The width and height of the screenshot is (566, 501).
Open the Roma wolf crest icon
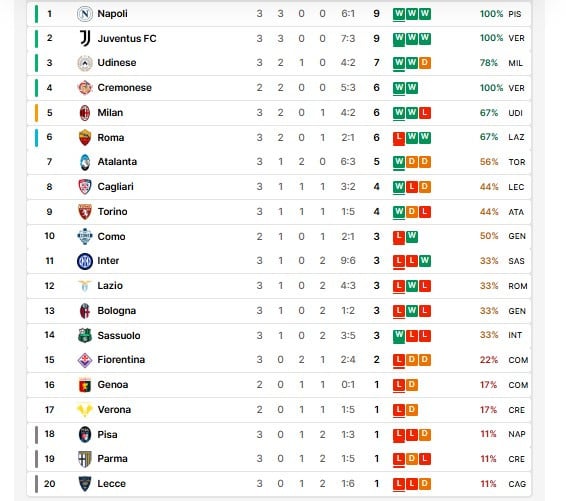85,138
